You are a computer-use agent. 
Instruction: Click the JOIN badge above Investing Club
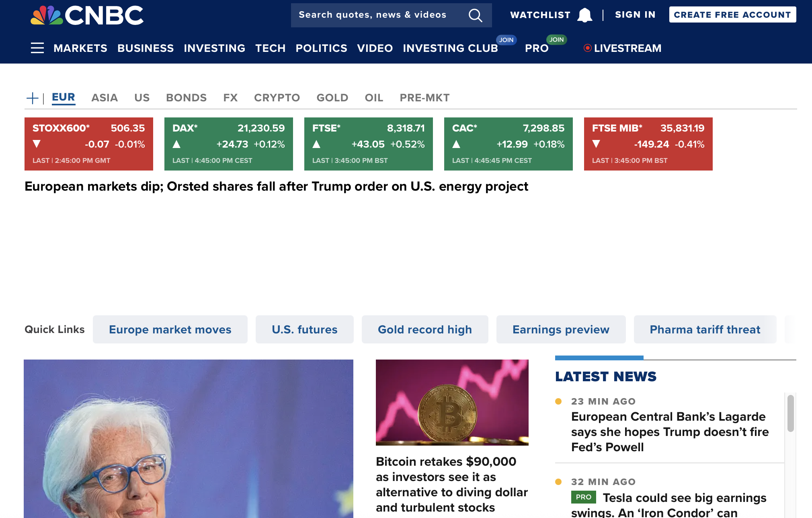(506, 40)
